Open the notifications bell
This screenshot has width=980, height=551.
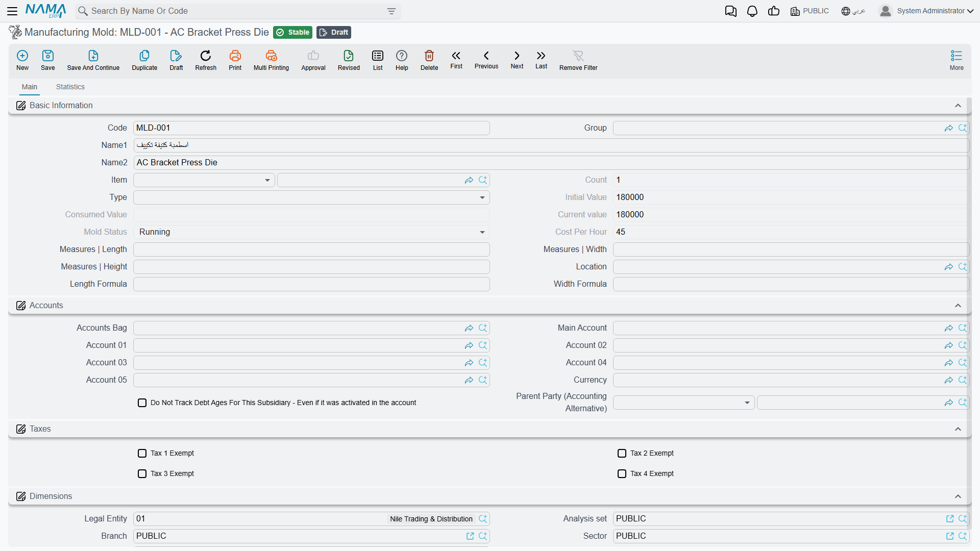pos(752,11)
